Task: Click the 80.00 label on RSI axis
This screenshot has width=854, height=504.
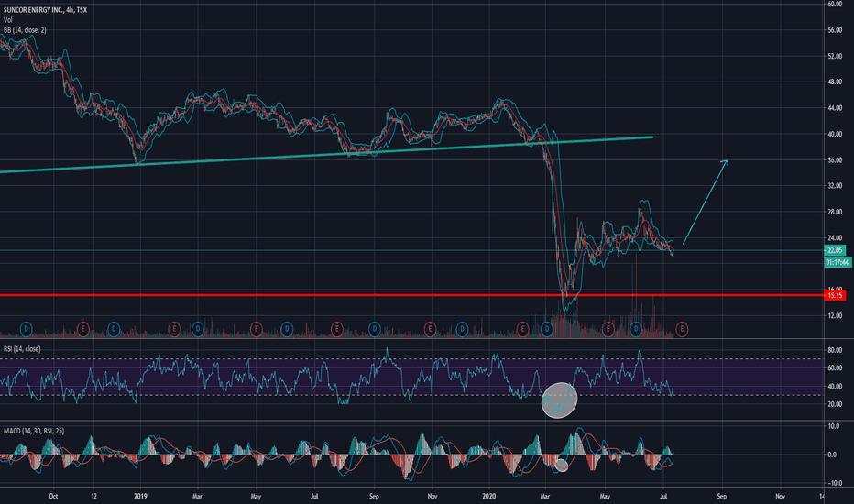Action: tap(835, 350)
